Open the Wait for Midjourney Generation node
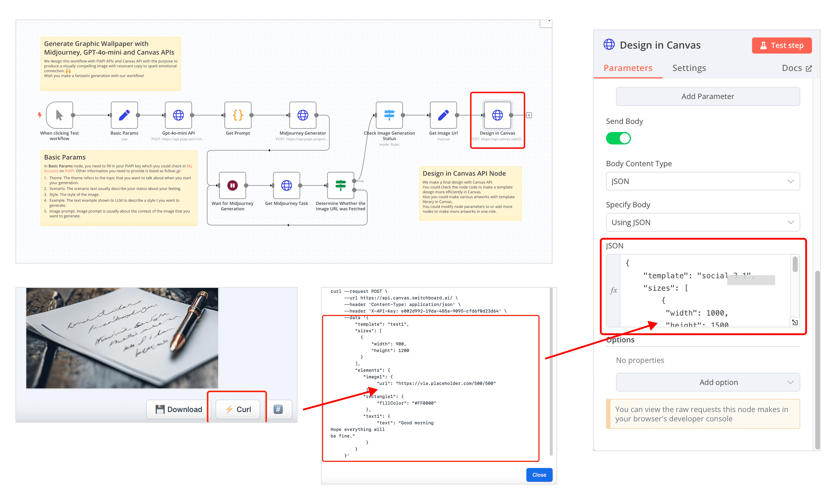This screenshot has width=836, height=504. (x=232, y=185)
